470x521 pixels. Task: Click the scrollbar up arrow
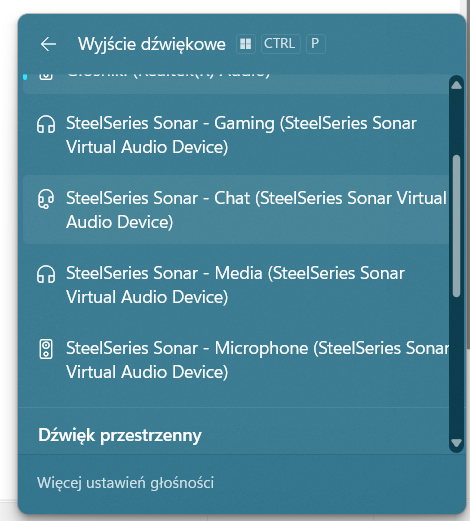coord(456,85)
